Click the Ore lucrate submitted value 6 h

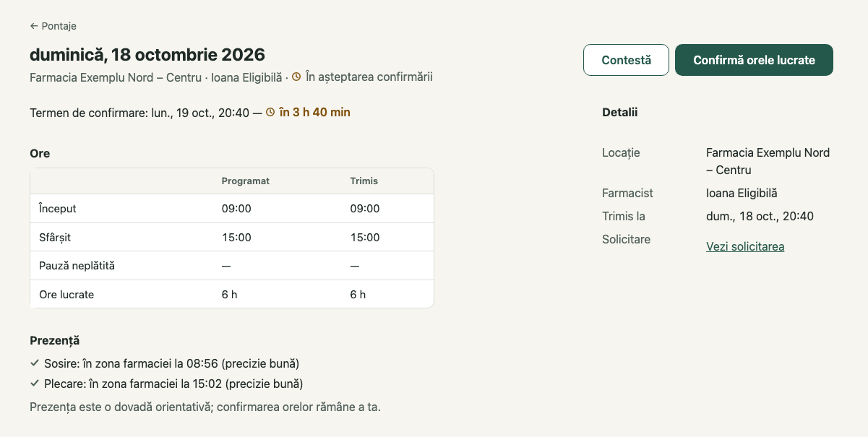pos(358,295)
